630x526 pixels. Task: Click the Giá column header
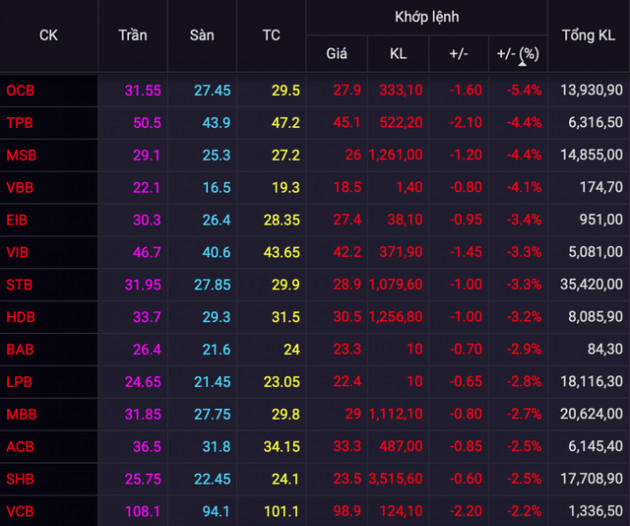337,54
